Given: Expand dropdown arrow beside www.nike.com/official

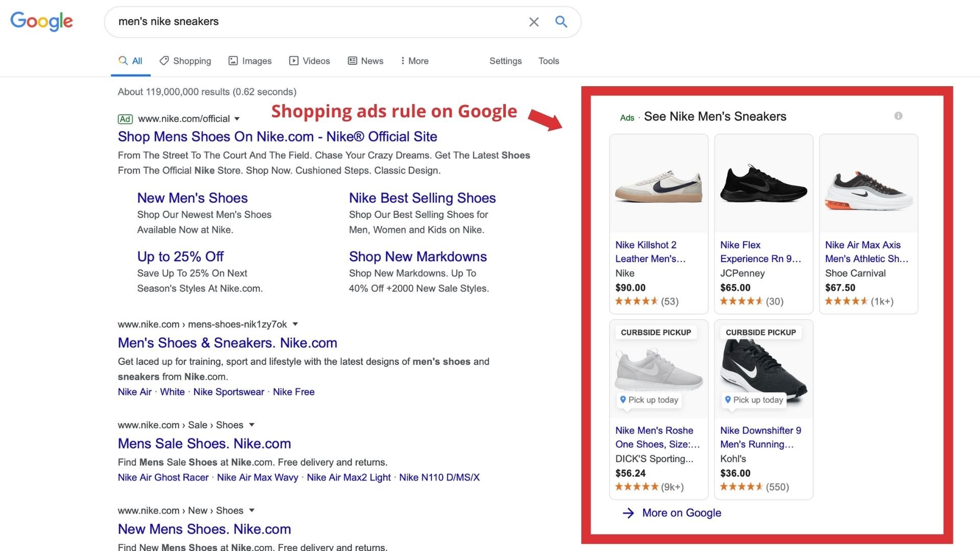Looking at the screenshot, I should [237, 119].
